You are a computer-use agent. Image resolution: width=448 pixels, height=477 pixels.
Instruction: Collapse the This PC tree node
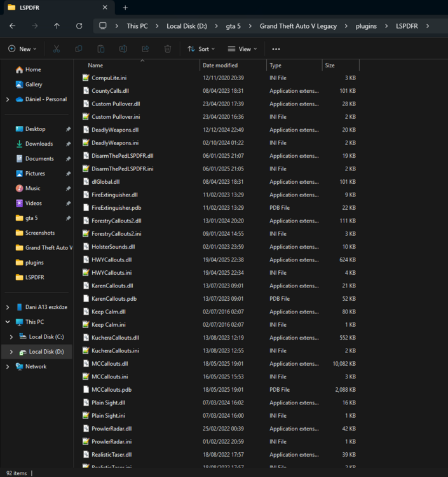coord(8,322)
